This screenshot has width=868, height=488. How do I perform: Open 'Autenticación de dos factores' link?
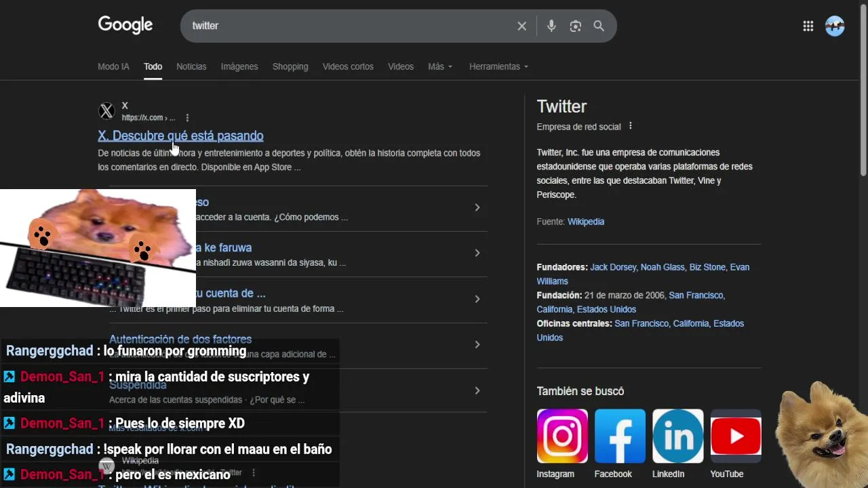(180, 339)
